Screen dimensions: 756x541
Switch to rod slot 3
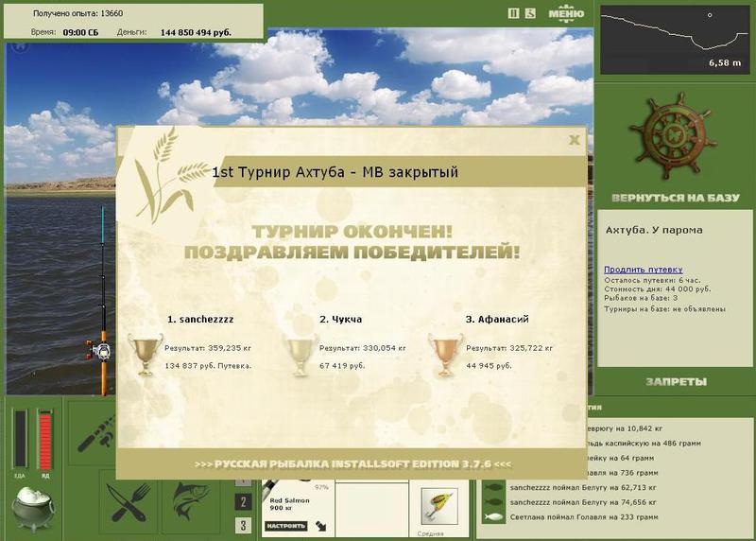(x=243, y=525)
